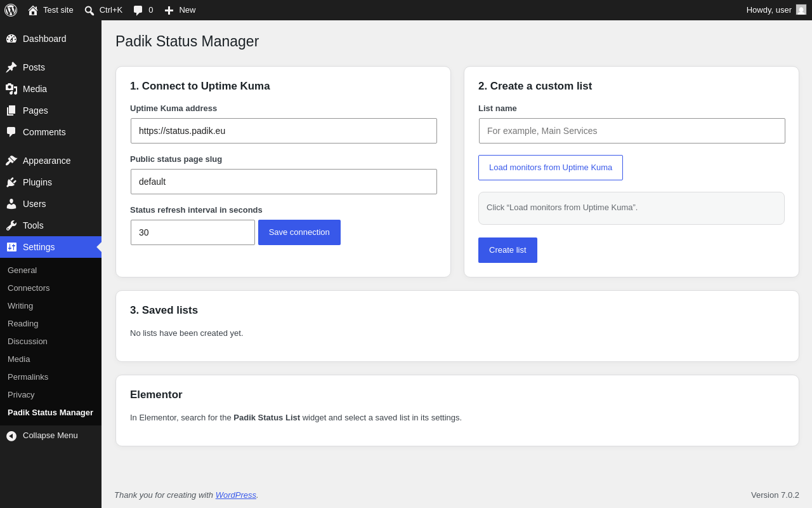The width and height of the screenshot is (812, 508).
Task: Click the Media camera-and-music icon in sidebar
Action: pyautogui.click(x=11, y=89)
